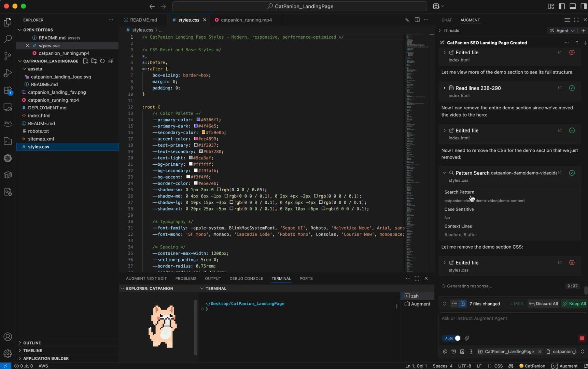Open the AWS toolkit sidebar
The width and height of the screenshot is (588, 369).
coord(8,124)
